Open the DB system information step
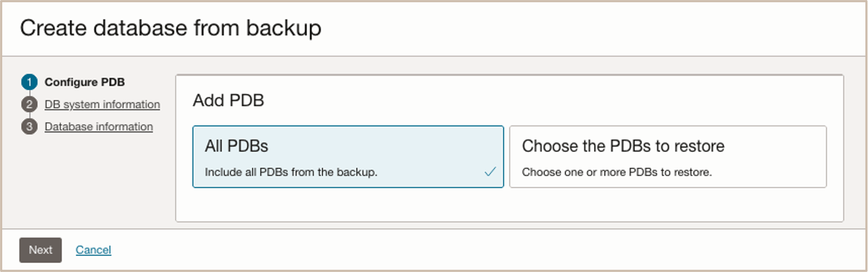Viewport: 868px width, 272px height. click(x=102, y=104)
